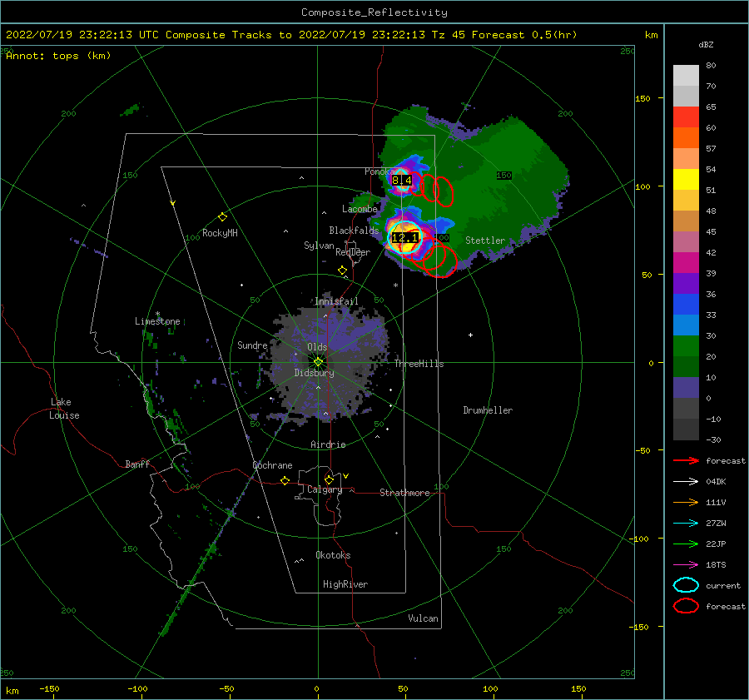The height and width of the screenshot is (700, 749).
Task: Click the Cochrane city label
Action: coord(272,465)
